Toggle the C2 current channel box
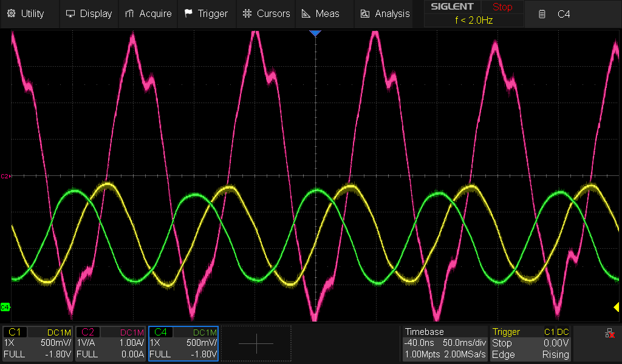 111,343
